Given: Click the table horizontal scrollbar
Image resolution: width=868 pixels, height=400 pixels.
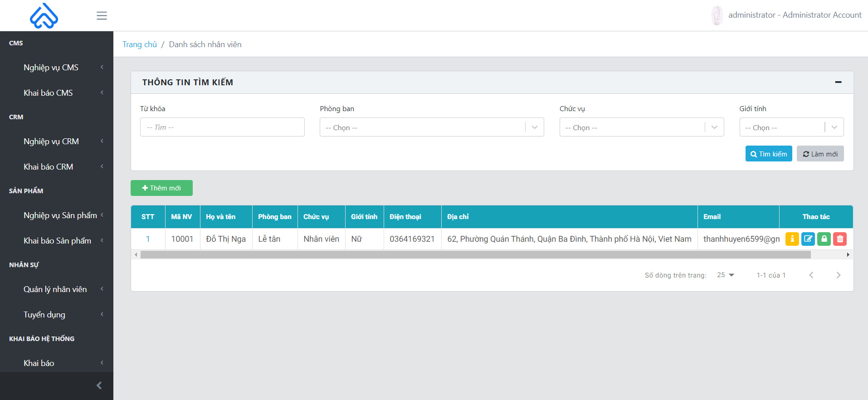Looking at the screenshot, I should tap(475, 255).
